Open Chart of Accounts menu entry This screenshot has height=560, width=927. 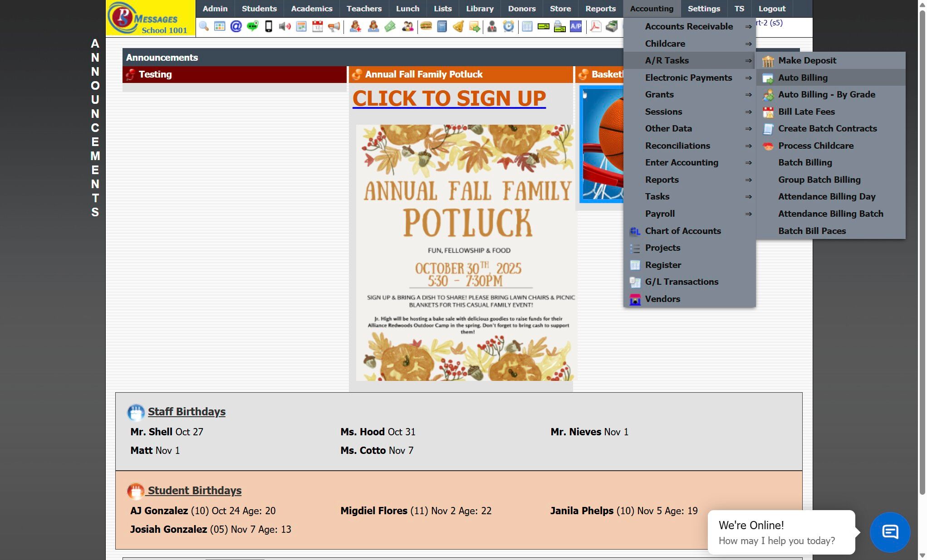click(x=682, y=231)
